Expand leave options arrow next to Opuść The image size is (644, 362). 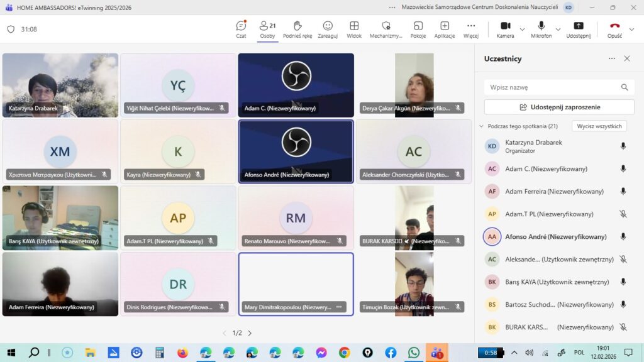[631, 30]
